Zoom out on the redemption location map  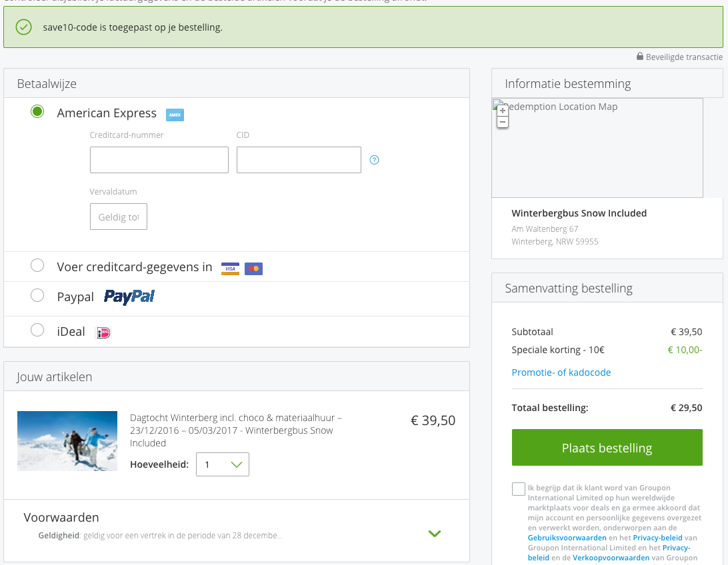pos(503,122)
